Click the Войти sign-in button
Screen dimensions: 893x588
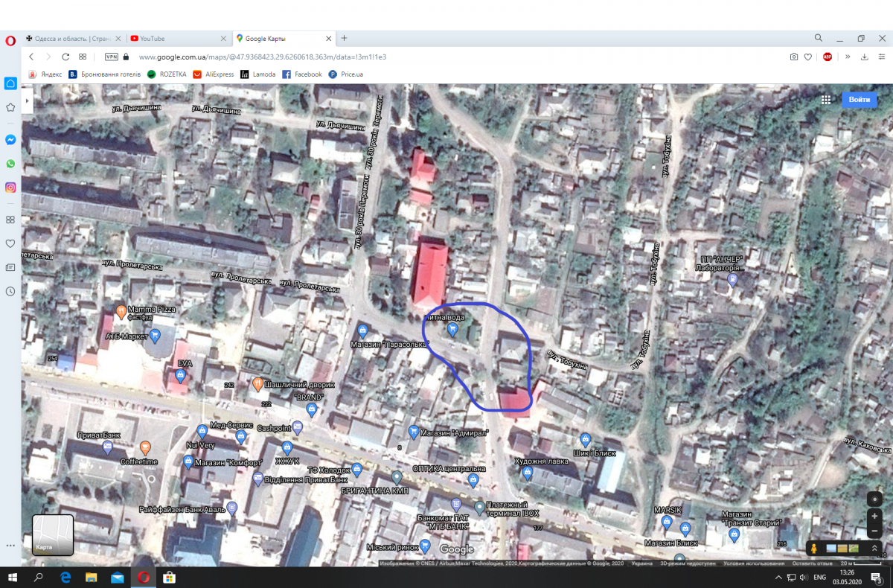859,100
